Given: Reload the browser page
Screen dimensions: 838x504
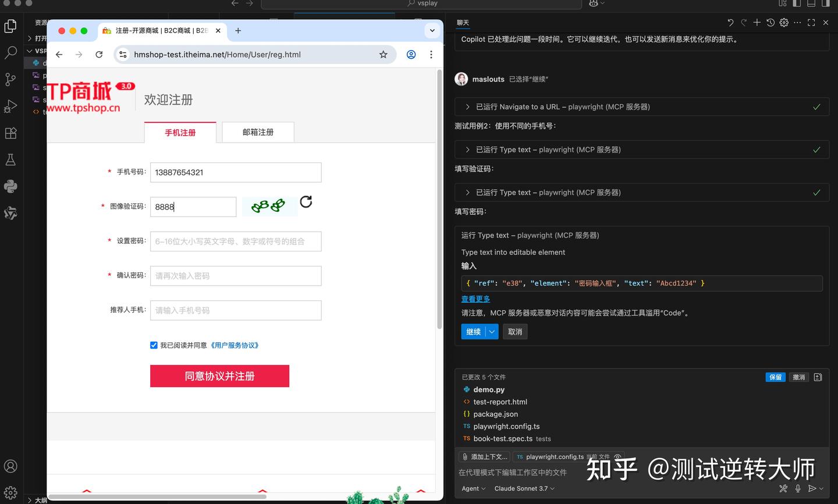Looking at the screenshot, I should [x=99, y=55].
